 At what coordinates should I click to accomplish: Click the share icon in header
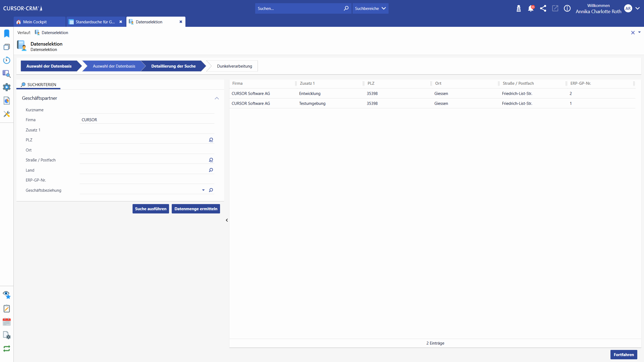(x=543, y=9)
